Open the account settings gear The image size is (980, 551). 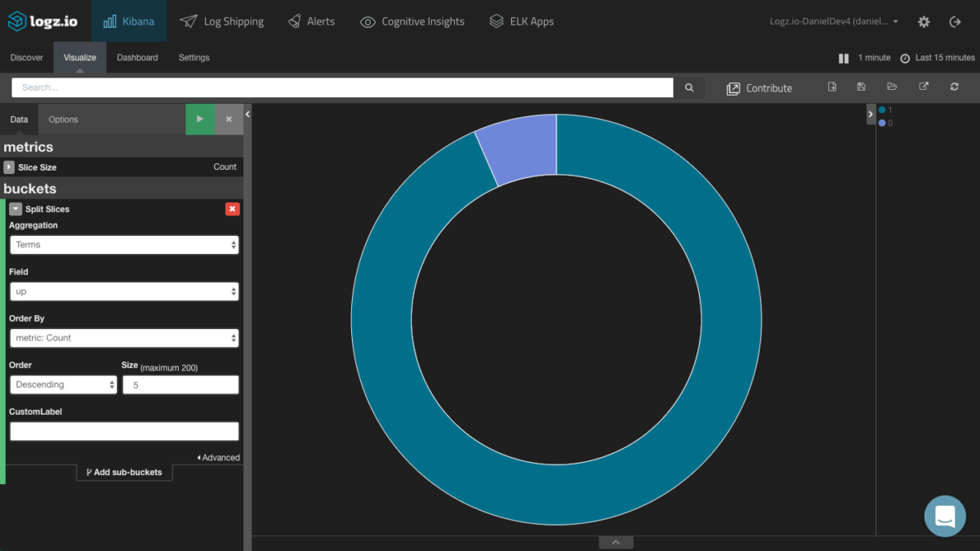pos(923,22)
